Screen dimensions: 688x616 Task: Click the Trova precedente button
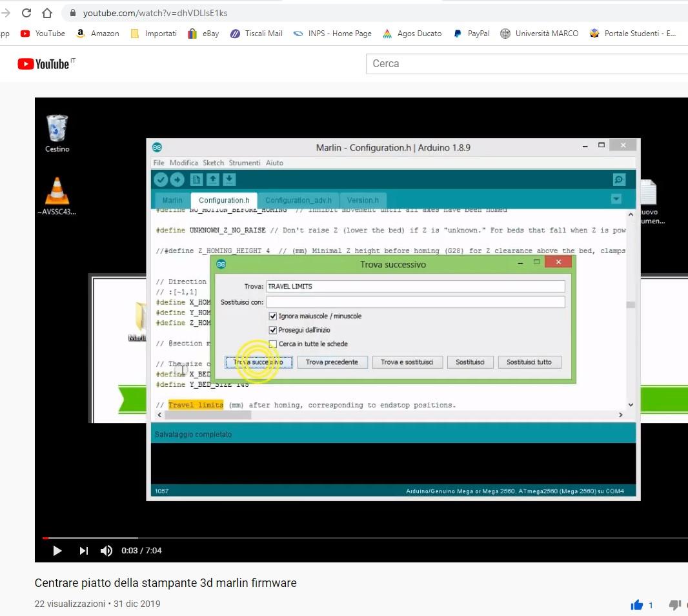332,362
